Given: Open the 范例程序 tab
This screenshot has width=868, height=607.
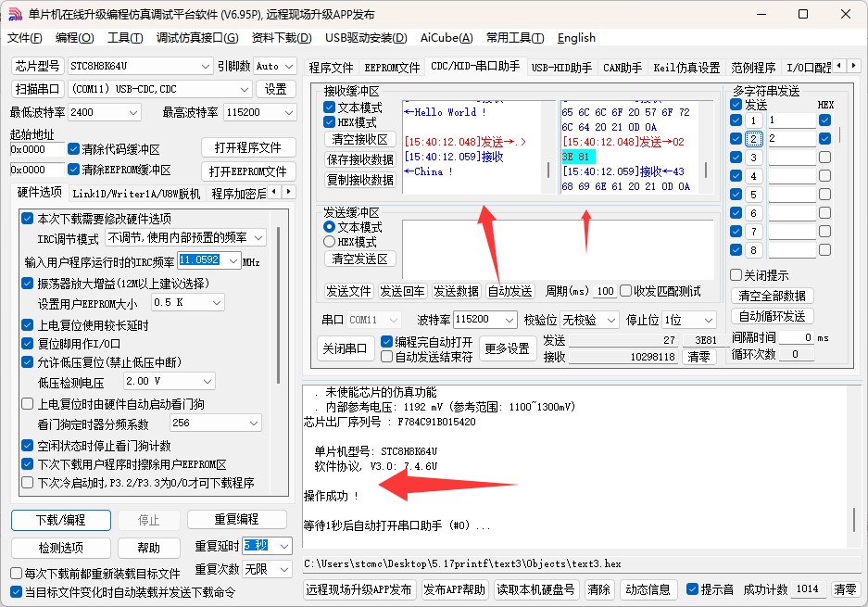Looking at the screenshot, I should click(753, 68).
